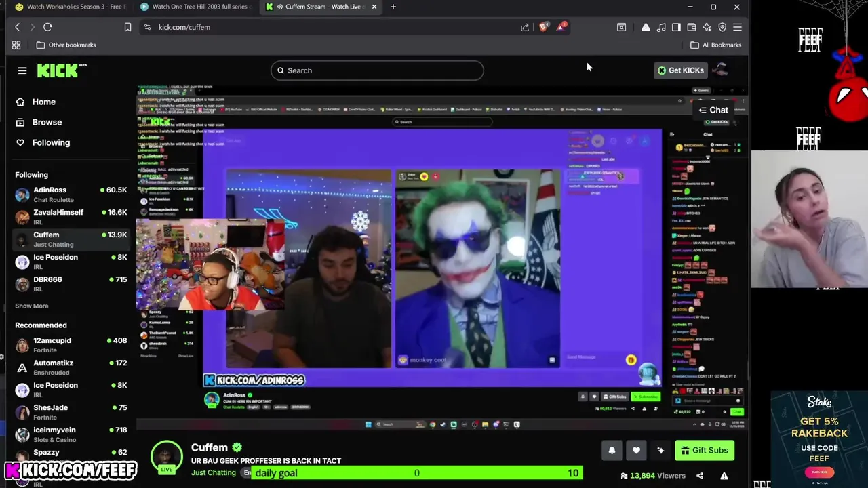Screen dimensions: 868x488
Task: Open the browser main menu
Action: coord(737,27)
